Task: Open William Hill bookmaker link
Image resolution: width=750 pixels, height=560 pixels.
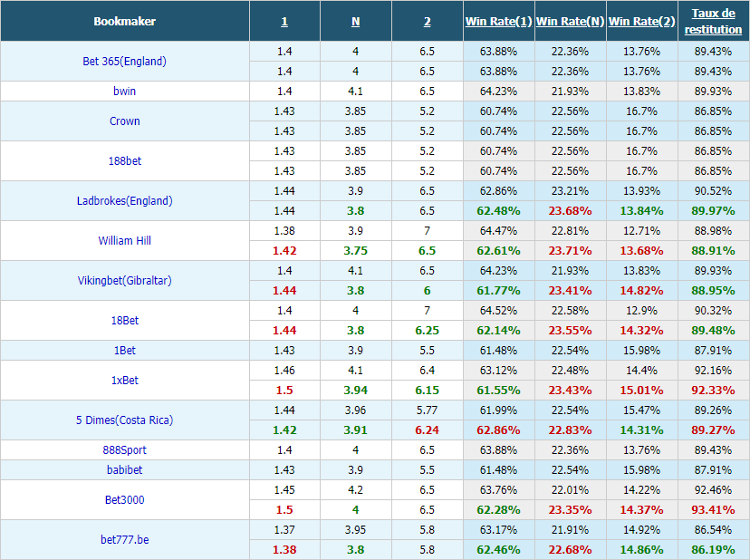Action: 124,241
